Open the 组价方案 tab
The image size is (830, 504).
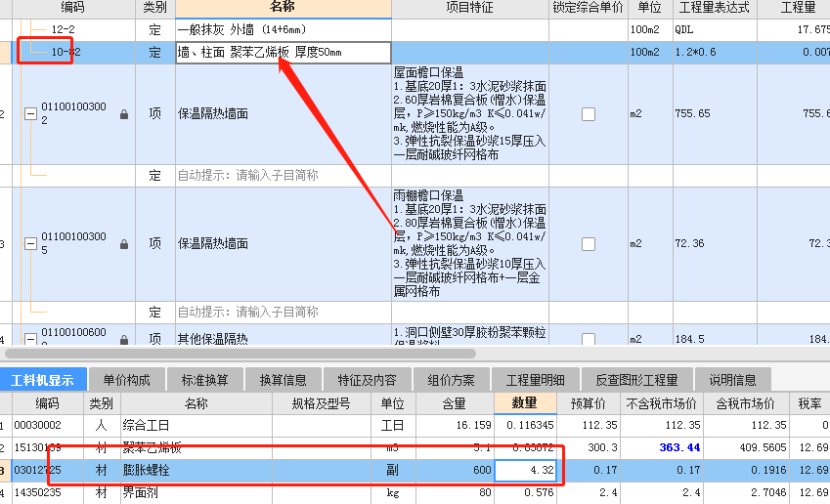[451, 380]
